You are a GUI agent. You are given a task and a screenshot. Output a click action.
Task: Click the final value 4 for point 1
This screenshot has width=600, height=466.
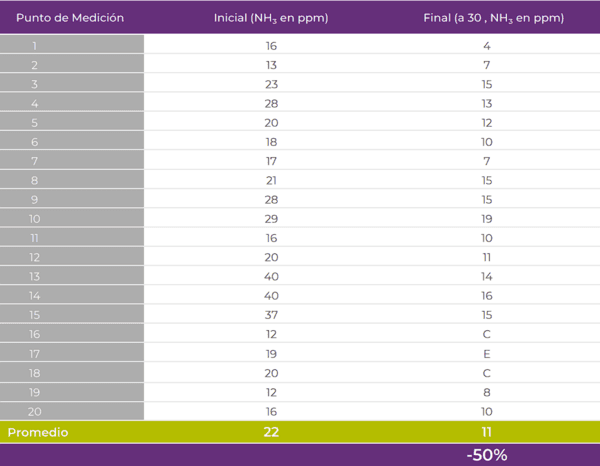click(487, 46)
